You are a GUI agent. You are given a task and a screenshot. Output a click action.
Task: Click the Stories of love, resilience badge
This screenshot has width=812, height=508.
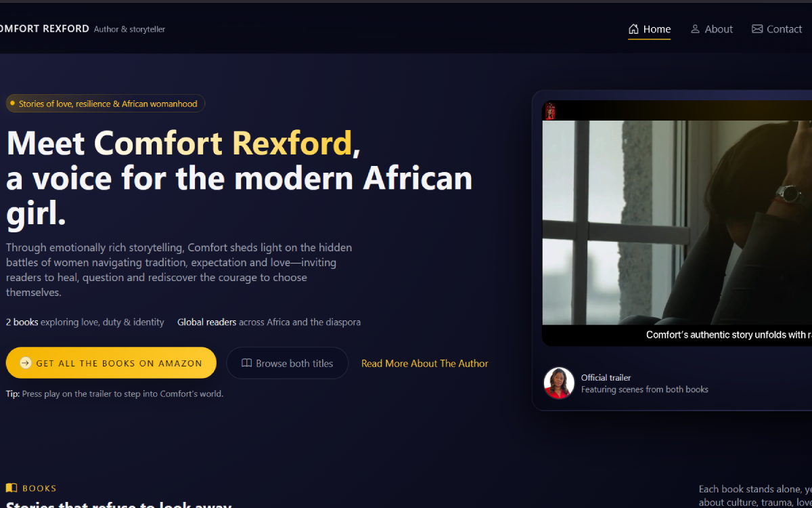[x=107, y=104]
